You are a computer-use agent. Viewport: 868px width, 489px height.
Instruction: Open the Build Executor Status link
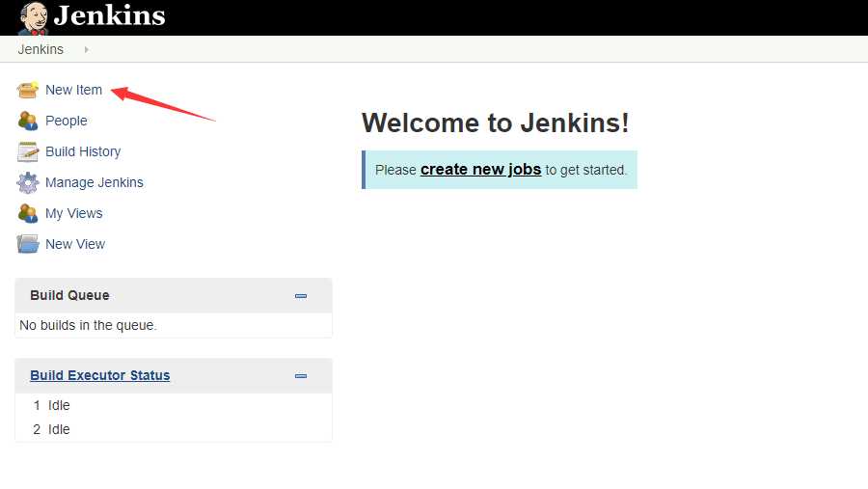click(99, 375)
